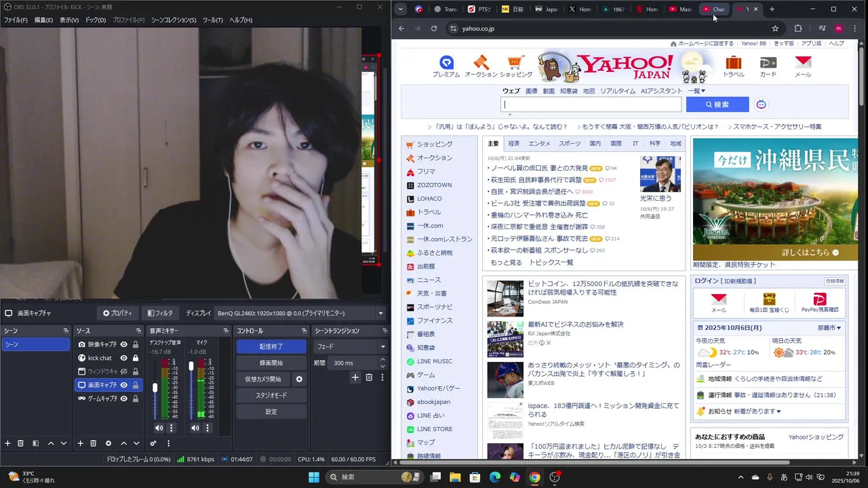Viewport: 868px width, 488px height.
Task: Open the Chrome extensions puzzle icon
Action: point(798,28)
